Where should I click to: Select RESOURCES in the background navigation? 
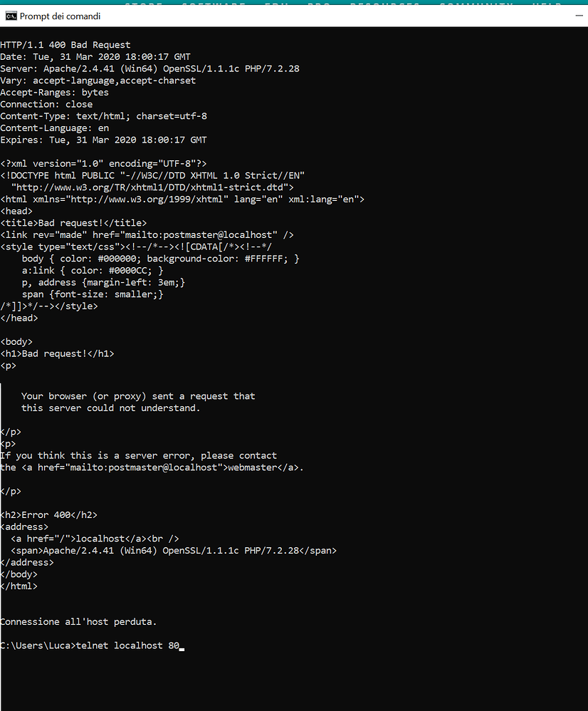pyautogui.click(x=384, y=4)
